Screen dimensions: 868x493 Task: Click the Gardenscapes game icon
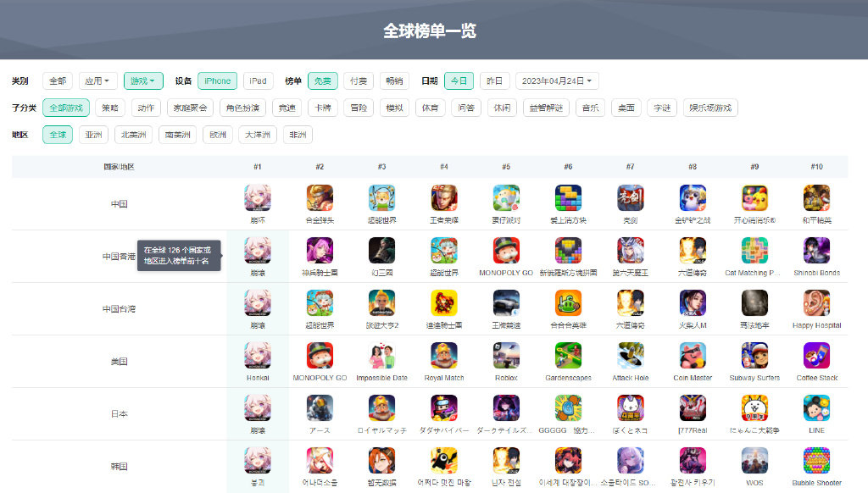coord(568,355)
